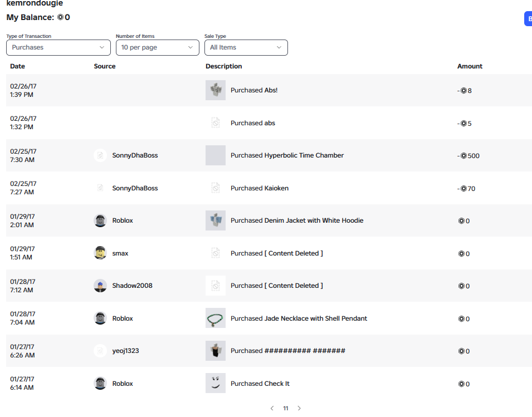Expand the 10 per page dropdown
The image size is (532, 417).
coord(158,47)
